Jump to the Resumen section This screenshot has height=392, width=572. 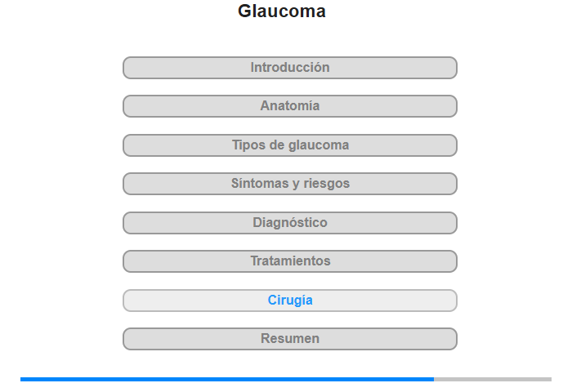click(x=289, y=339)
